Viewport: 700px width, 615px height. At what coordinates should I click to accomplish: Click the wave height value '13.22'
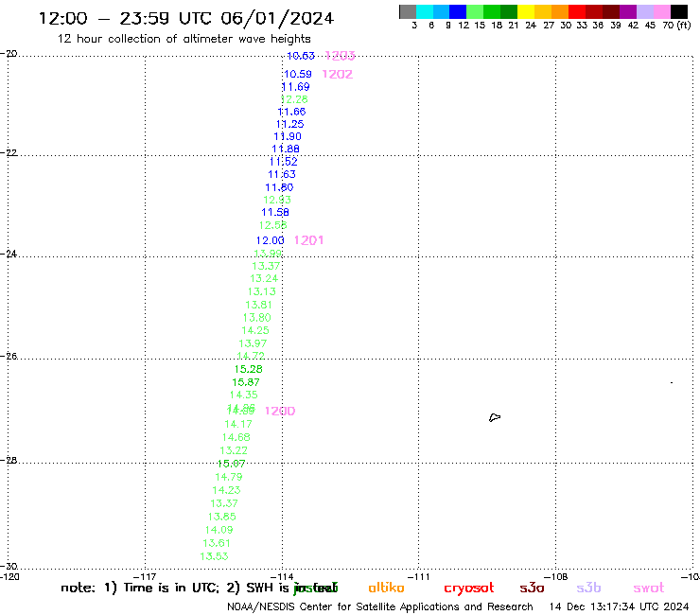[234, 450]
